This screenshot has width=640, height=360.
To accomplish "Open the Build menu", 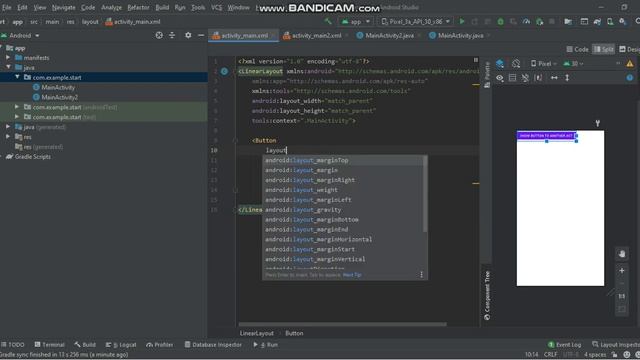I will click(162, 7).
